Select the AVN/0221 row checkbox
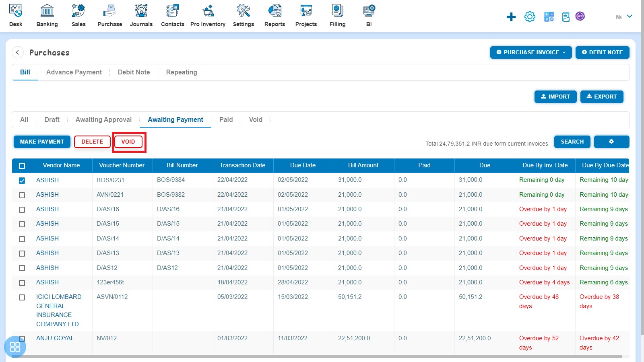644x362 pixels. click(22, 195)
